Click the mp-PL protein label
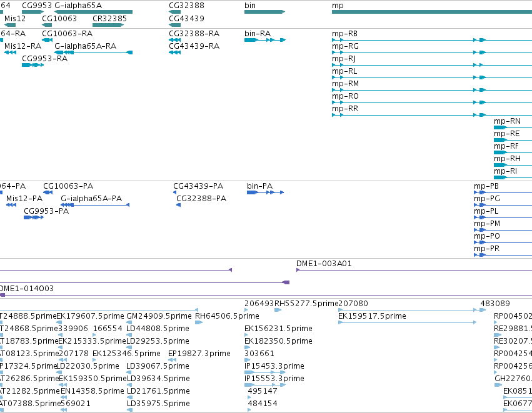Image resolution: width=532 pixels, height=413 pixels. pos(486,211)
